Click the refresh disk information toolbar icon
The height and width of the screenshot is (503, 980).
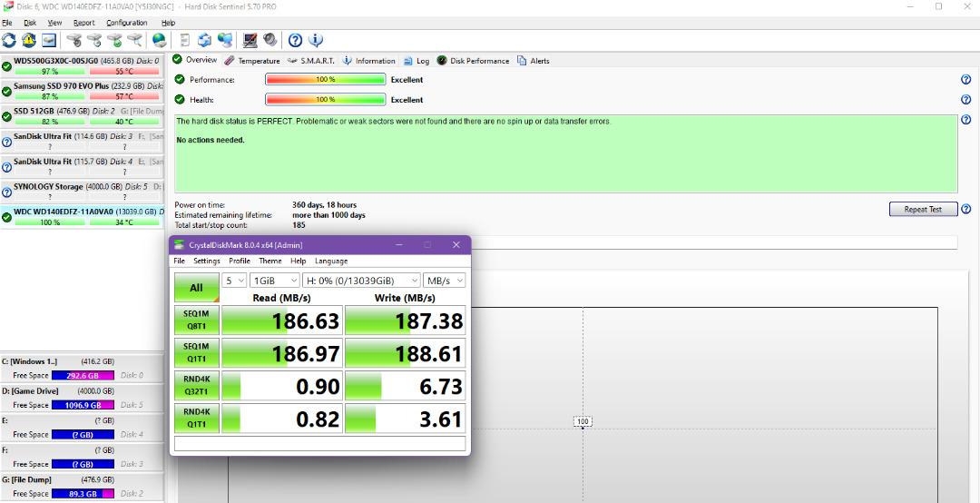9,41
